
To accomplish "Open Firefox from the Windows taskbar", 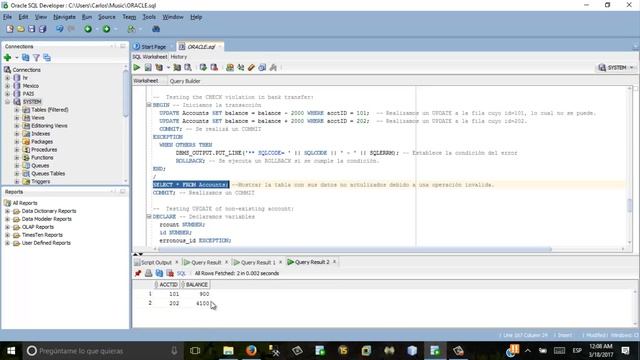I will point(251,351).
